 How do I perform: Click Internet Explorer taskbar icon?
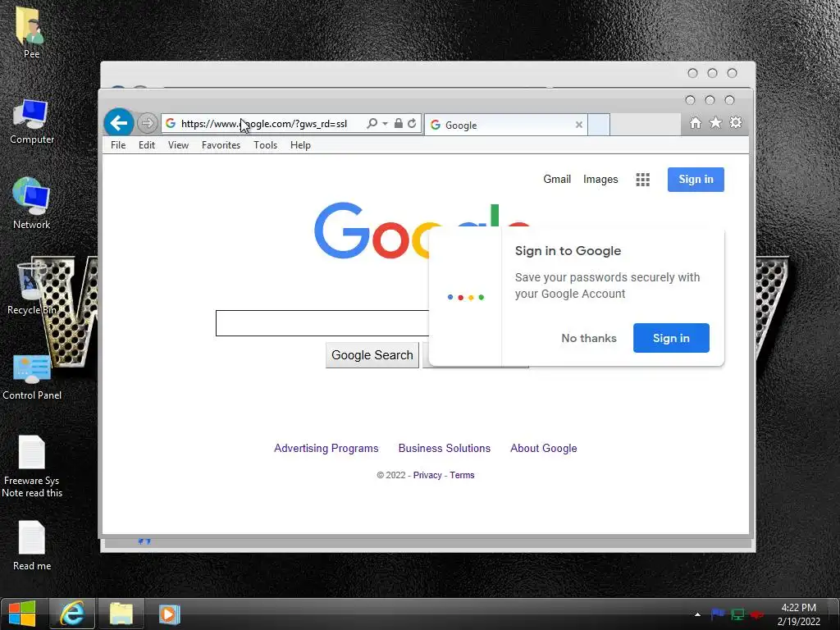[72, 614]
